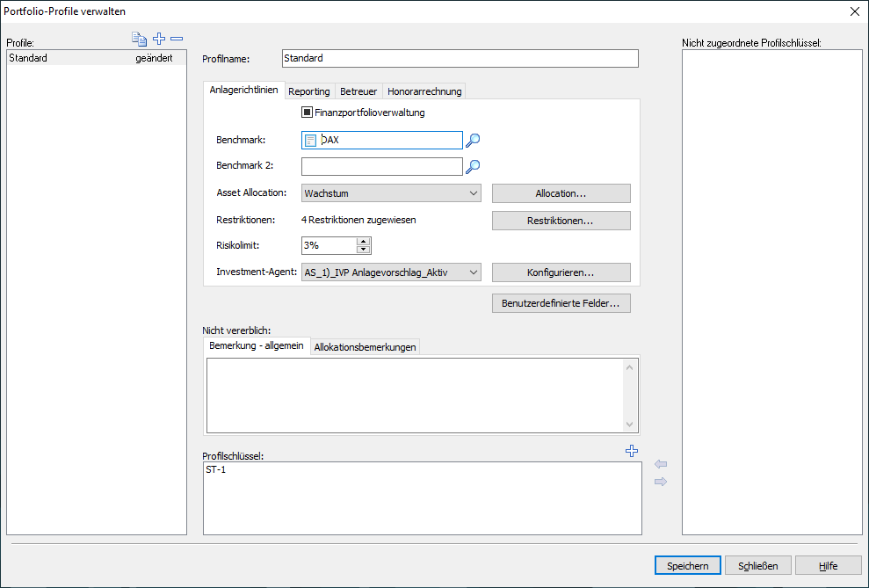Increase Risikolimit with up stepper arrow
The height and width of the screenshot is (588, 869).
coord(364,242)
